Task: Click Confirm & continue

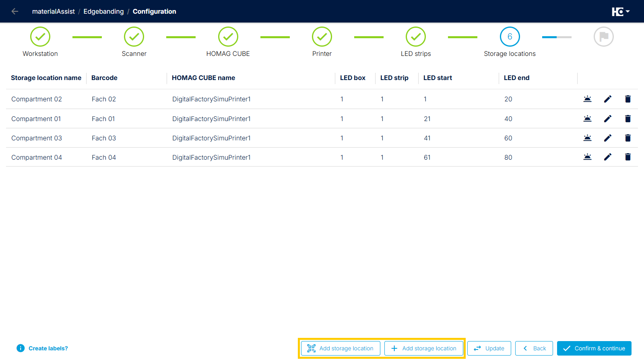Action: tap(594, 348)
